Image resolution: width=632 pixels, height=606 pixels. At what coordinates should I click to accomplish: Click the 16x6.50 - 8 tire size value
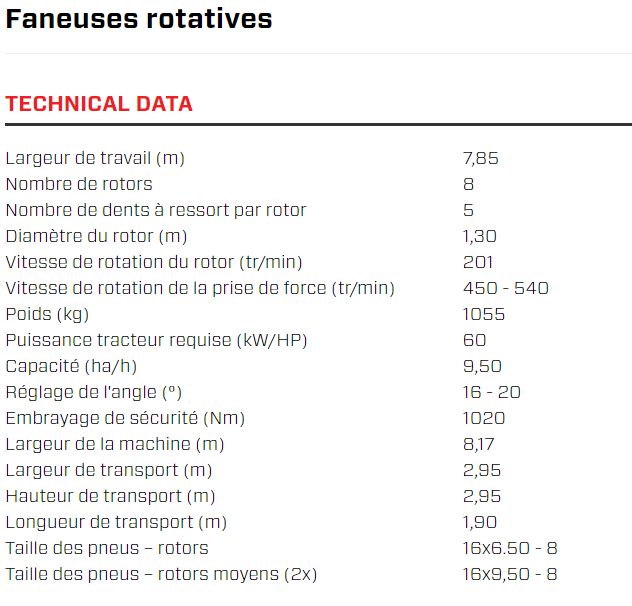click(x=510, y=548)
